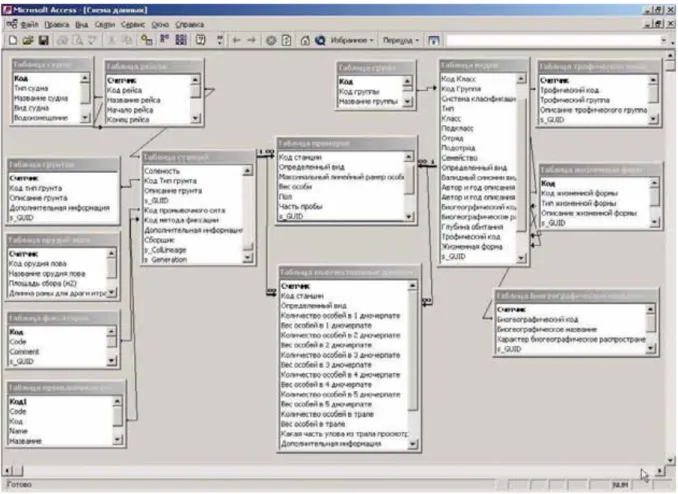The image size is (678, 494).
Task: Open the Сервис menu
Action: (x=133, y=24)
